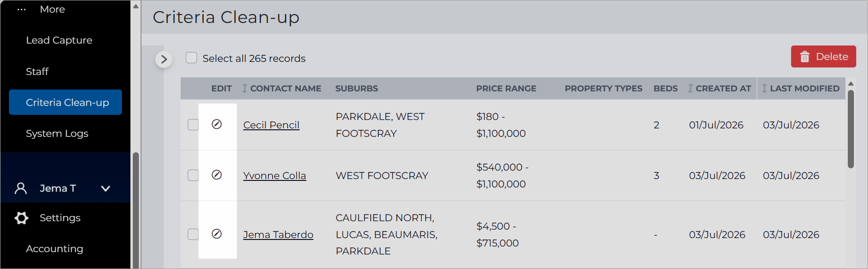Click the edit icon for Jema Taberdo

[x=217, y=234]
